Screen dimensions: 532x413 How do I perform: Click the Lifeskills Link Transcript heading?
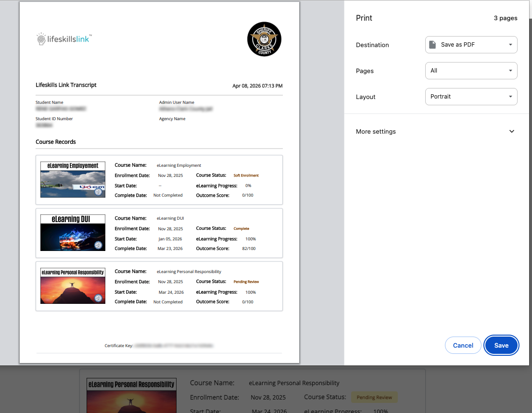(x=66, y=85)
